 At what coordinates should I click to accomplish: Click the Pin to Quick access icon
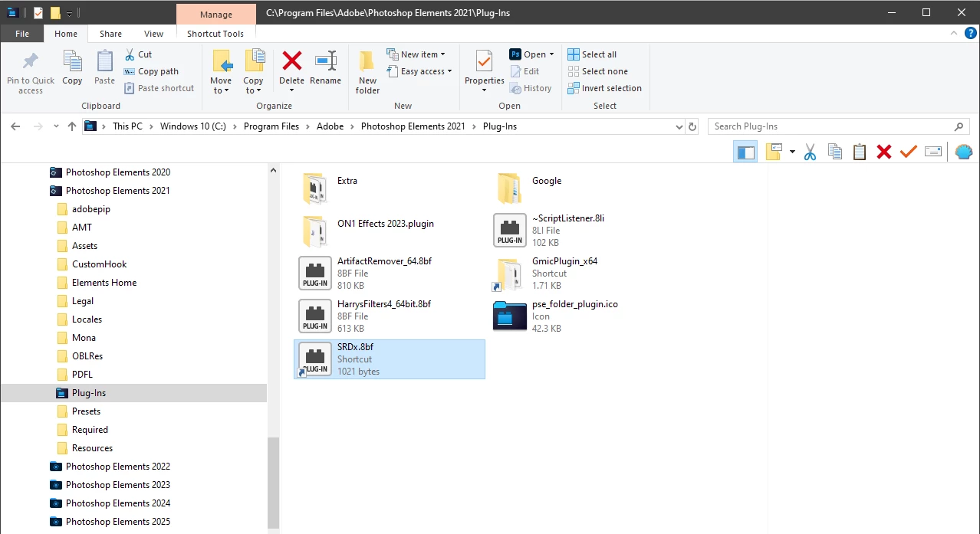coord(31,61)
